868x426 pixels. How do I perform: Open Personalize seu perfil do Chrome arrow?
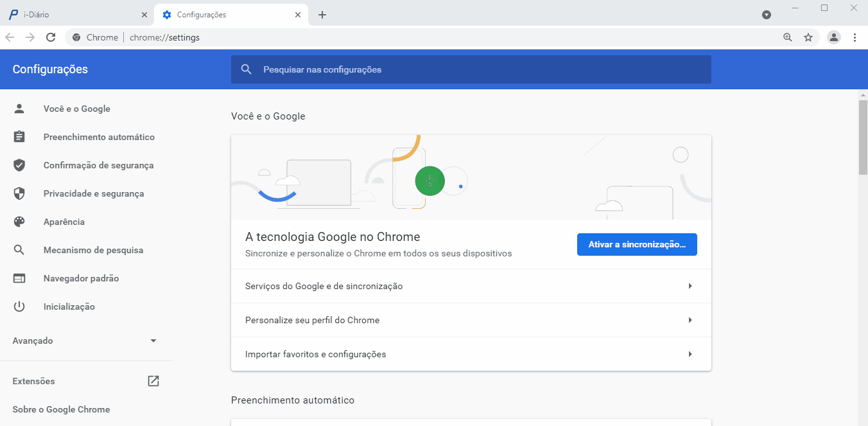[690, 320]
